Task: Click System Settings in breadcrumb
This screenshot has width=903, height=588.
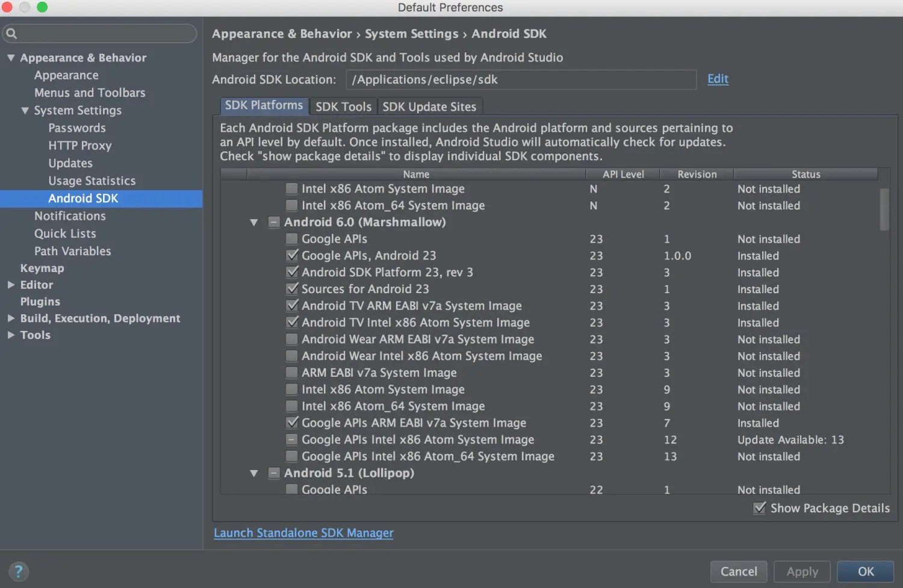Action: pos(411,34)
